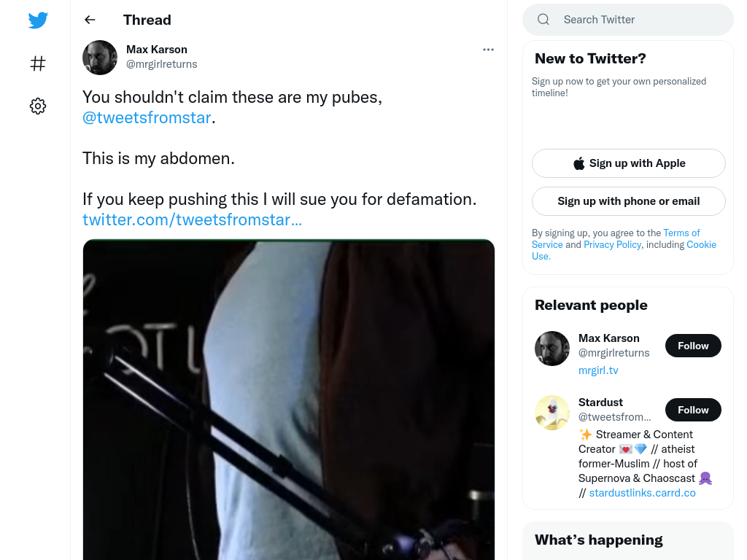Visit the mrgirl.tv link
This screenshot has height=560, width=747.
click(x=598, y=370)
